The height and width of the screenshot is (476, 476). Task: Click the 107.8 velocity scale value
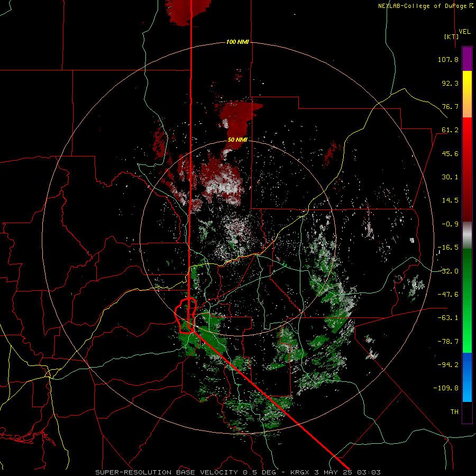[448, 59]
